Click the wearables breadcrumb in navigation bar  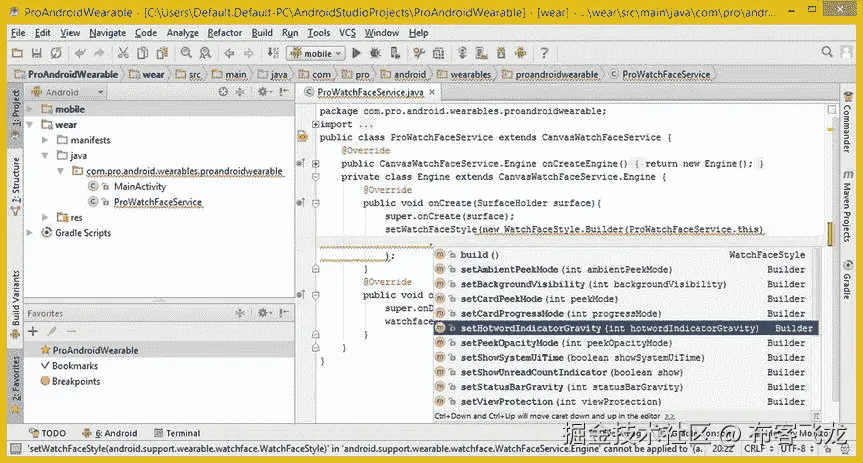click(465, 74)
